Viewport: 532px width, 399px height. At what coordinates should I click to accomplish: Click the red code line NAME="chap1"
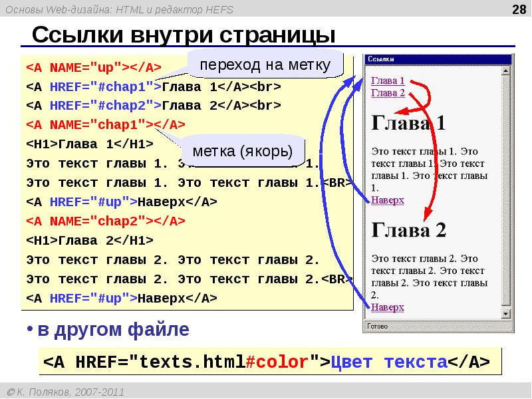pyautogui.click(x=105, y=125)
